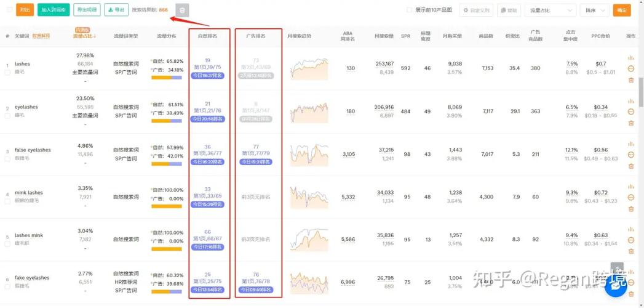Open bar chart icon for lashes row

(630, 58)
